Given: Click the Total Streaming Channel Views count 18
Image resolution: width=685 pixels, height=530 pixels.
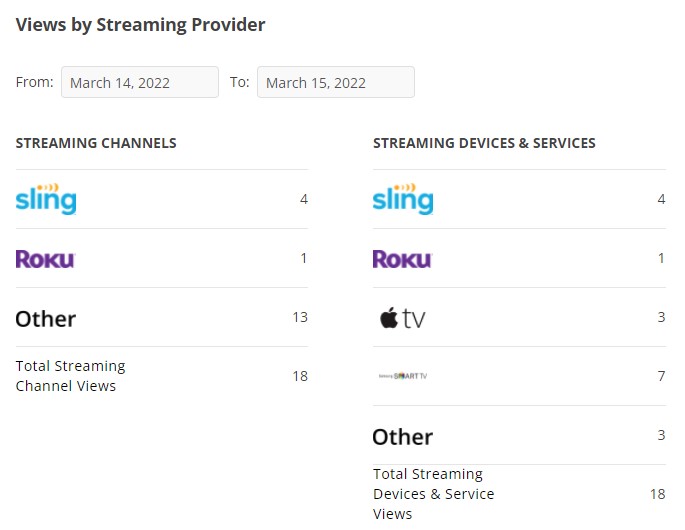Looking at the screenshot, I should click(300, 376).
